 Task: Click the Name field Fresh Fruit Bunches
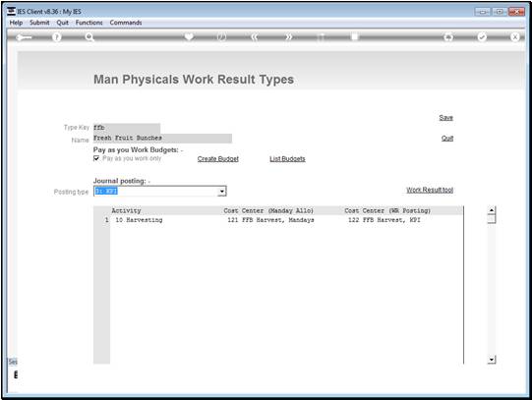click(162, 138)
